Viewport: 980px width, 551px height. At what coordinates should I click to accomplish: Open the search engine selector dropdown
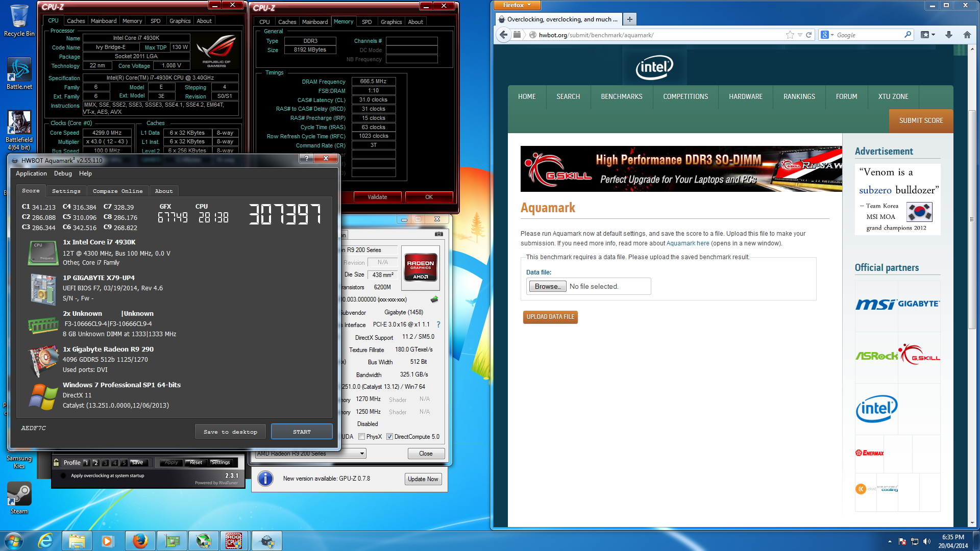click(827, 35)
